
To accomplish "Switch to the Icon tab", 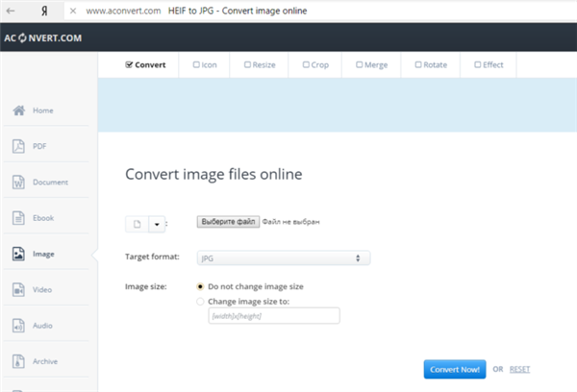I will click(205, 64).
